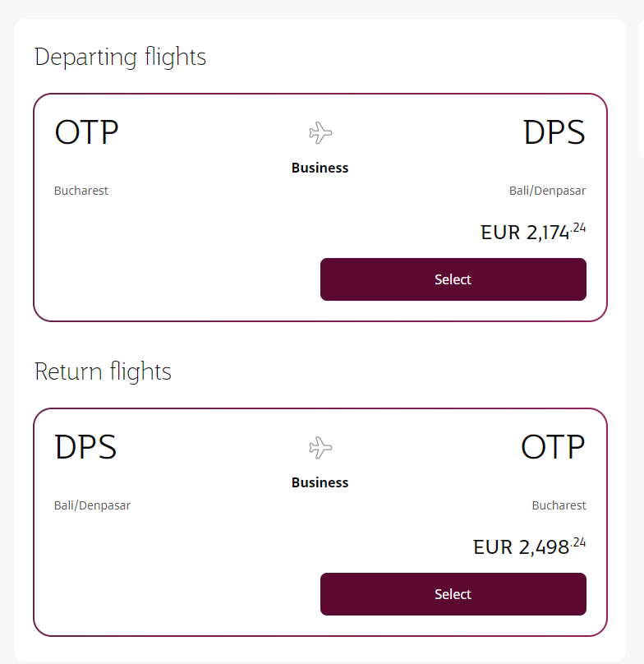This screenshot has width=644, height=664.
Task: Click the airplane icon on return flight
Action: point(320,447)
